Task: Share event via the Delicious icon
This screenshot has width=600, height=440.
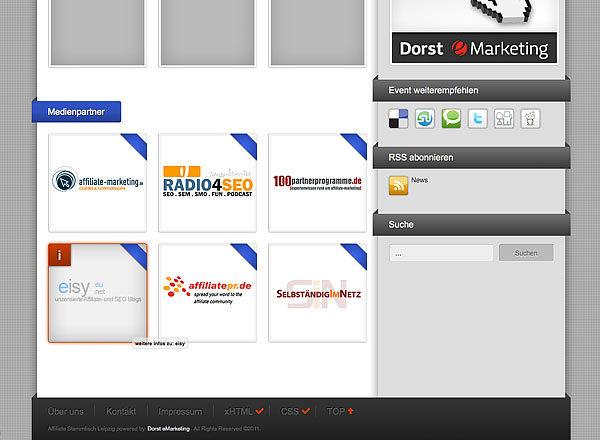Action: click(x=398, y=119)
